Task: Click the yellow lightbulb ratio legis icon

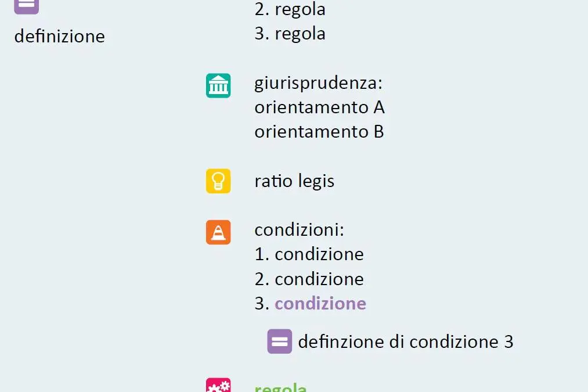Action: (218, 181)
